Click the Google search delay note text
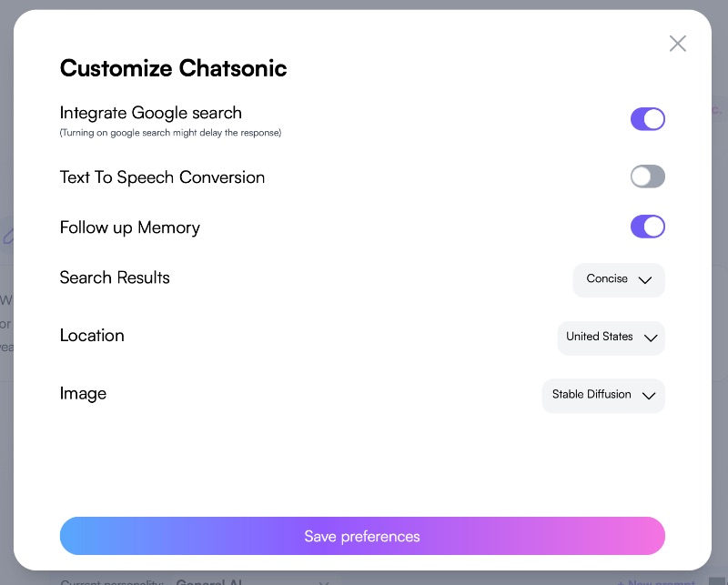Screen dimensions: 728x585 pyautogui.click(x=170, y=133)
